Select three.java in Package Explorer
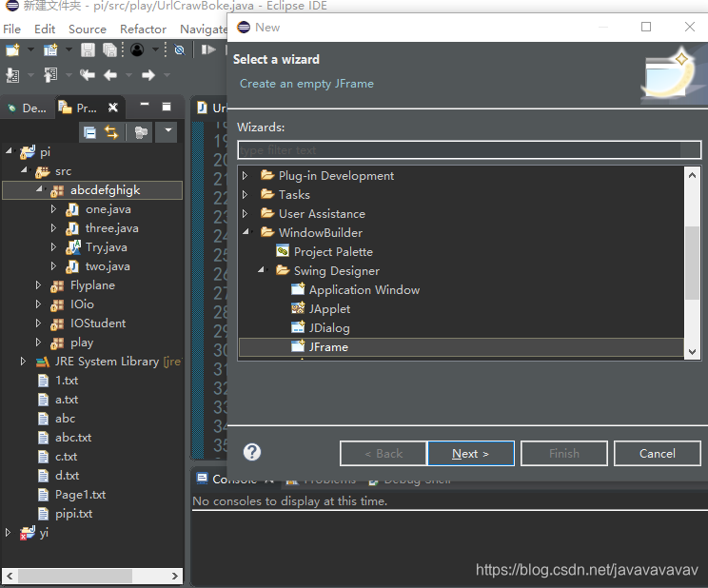 pos(111,228)
